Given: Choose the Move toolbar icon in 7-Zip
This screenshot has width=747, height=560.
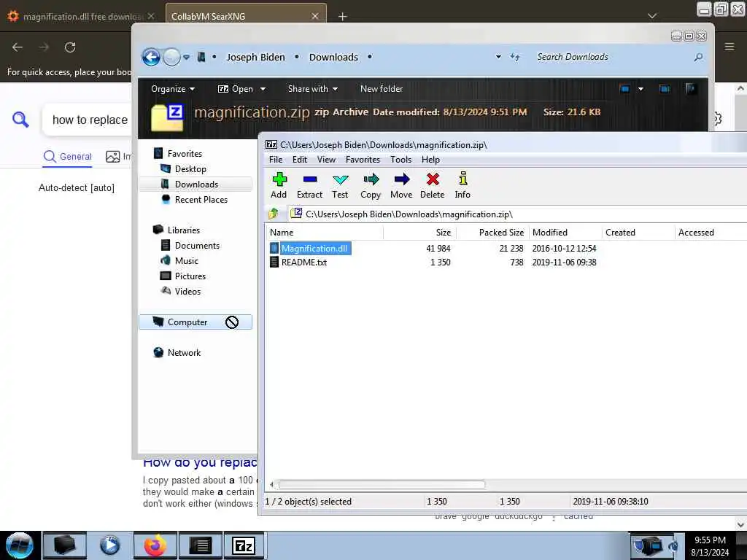Looking at the screenshot, I should [401, 185].
